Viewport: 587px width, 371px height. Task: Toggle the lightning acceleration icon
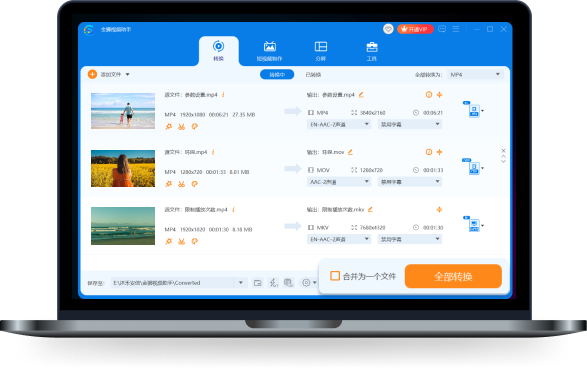point(274,283)
